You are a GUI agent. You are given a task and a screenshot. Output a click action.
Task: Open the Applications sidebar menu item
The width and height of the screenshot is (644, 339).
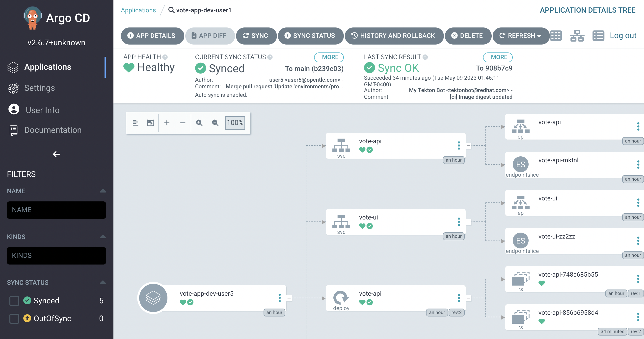point(48,67)
